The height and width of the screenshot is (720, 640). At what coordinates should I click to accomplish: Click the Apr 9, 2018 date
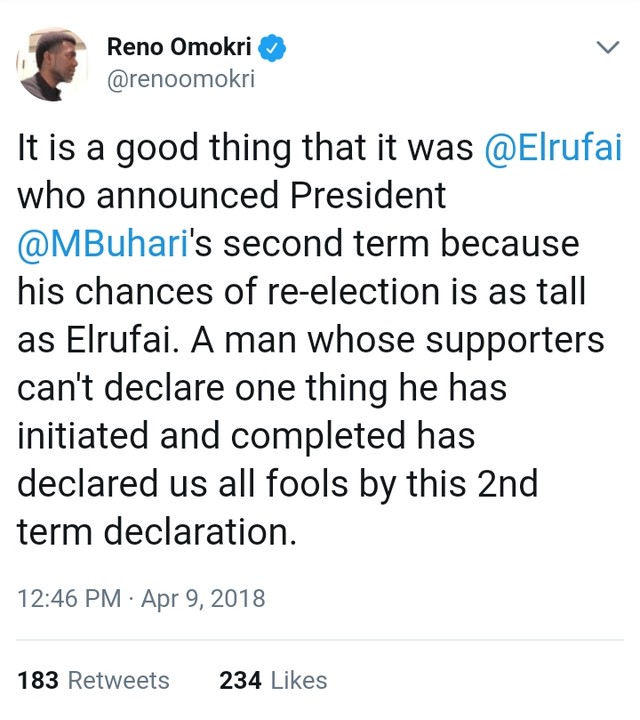tap(203, 599)
